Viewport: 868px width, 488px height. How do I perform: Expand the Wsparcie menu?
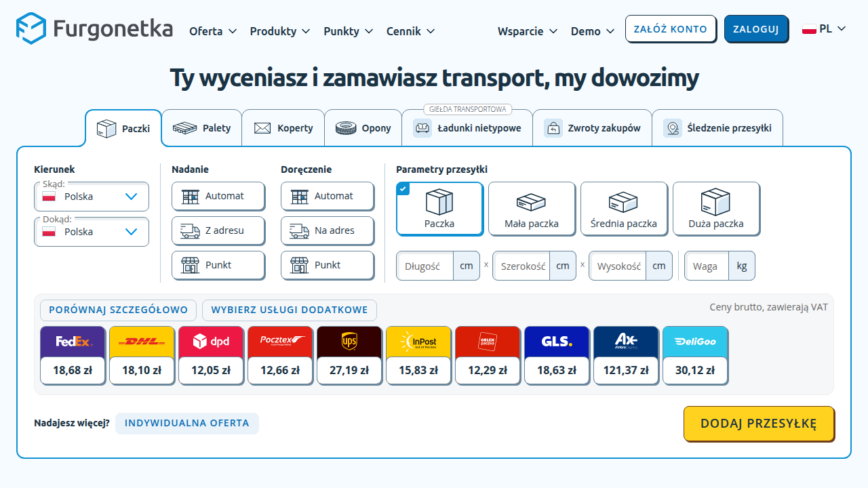click(x=528, y=31)
